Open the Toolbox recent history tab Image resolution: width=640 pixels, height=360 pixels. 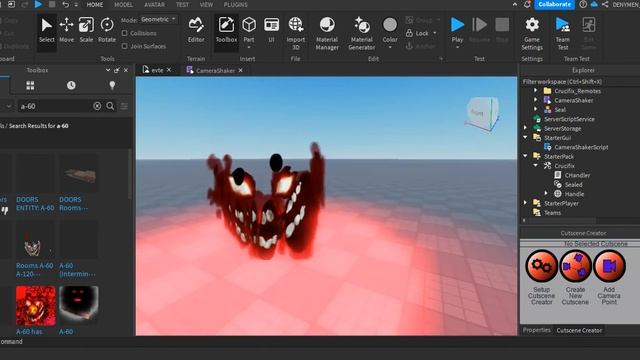coord(71,85)
